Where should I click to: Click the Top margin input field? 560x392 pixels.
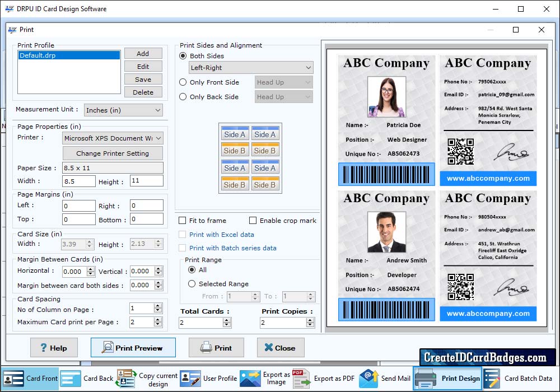point(79,219)
